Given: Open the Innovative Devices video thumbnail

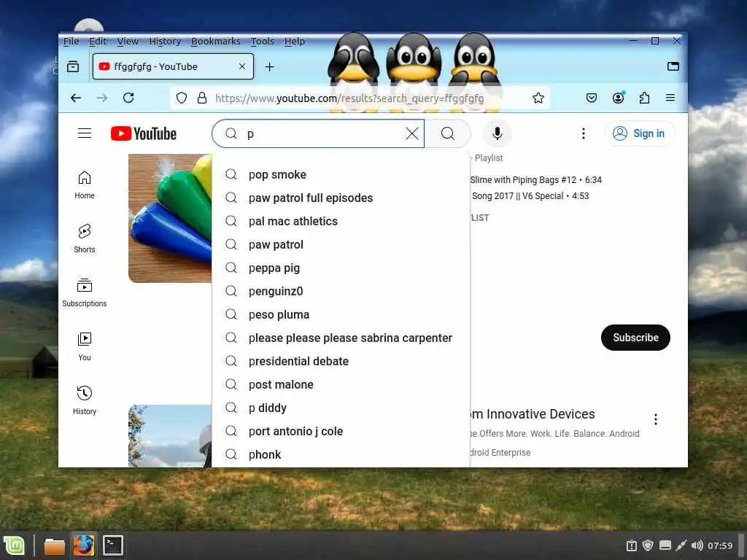Looking at the screenshot, I should [170, 436].
